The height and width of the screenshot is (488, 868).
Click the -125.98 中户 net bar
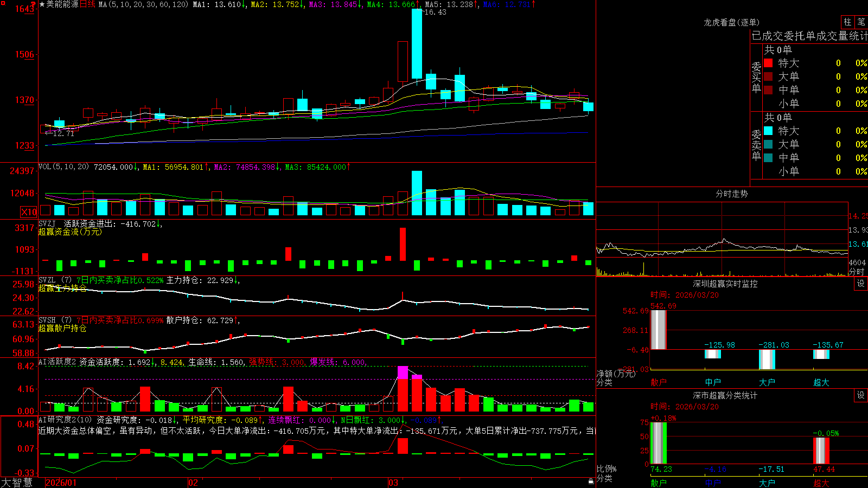(x=713, y=354)
